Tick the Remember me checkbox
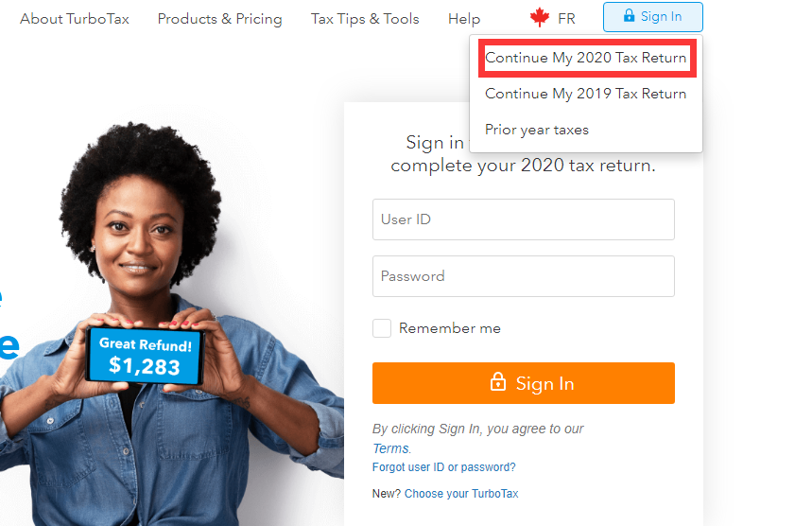 pyautogui.click(x=382, y=328)
